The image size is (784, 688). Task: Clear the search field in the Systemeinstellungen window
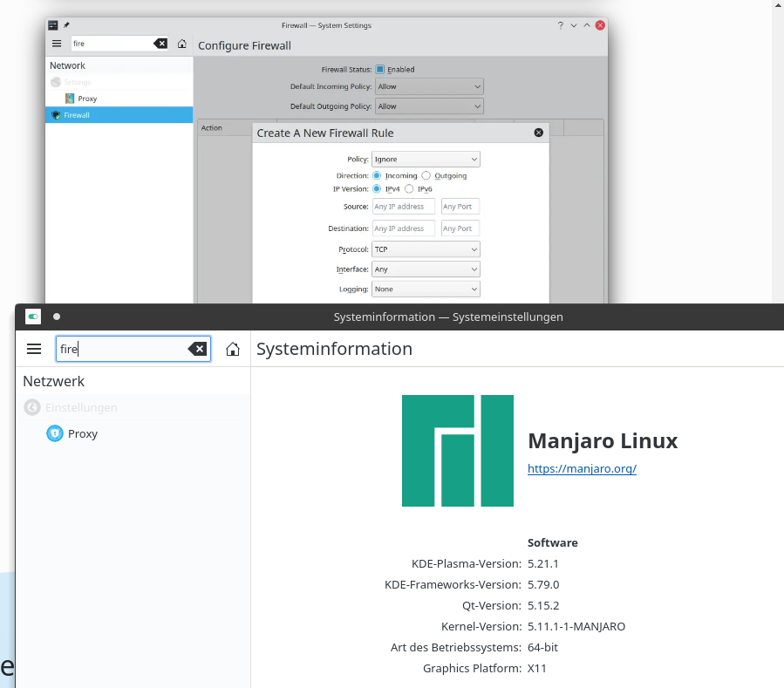[x=198, y=349]
